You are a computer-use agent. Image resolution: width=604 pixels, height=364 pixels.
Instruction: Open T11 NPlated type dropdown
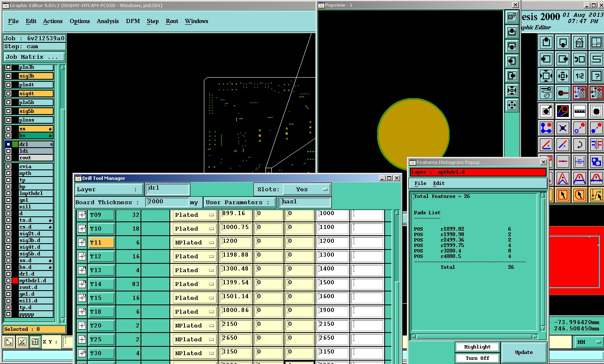click(194, 242)
